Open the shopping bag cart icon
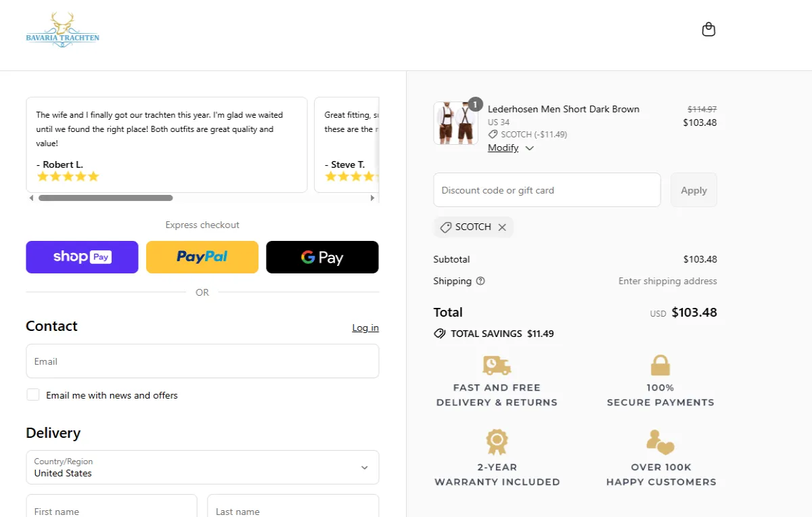812x517 pixels. point(708,29)
